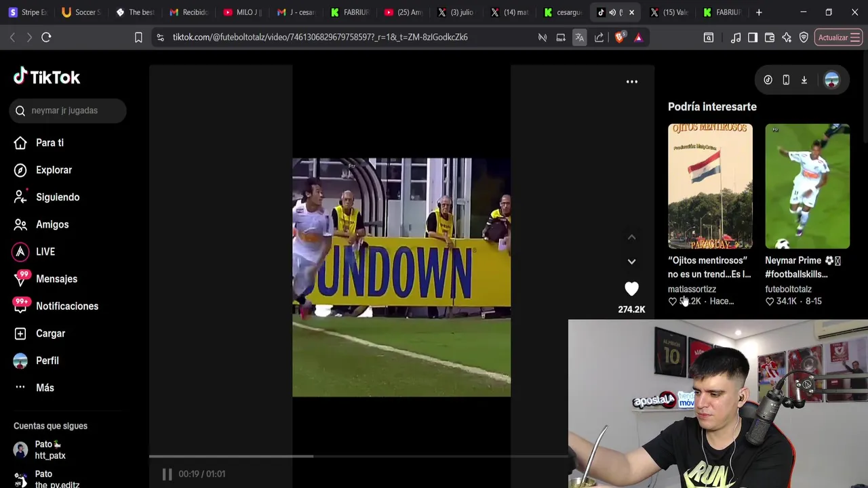Switch to Soccer tab
Image resolution: width=868 pixels, height=488 pixels.
tap(81, 12)
